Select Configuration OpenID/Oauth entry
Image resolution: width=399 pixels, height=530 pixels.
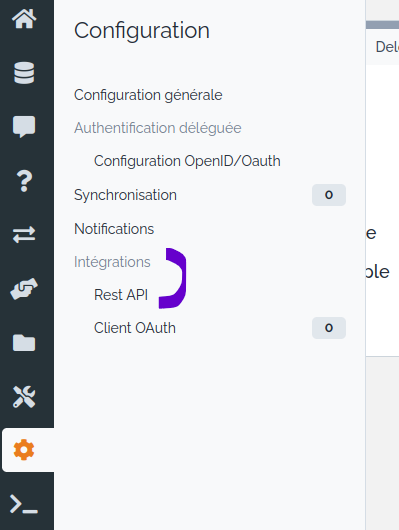[187, 161]
